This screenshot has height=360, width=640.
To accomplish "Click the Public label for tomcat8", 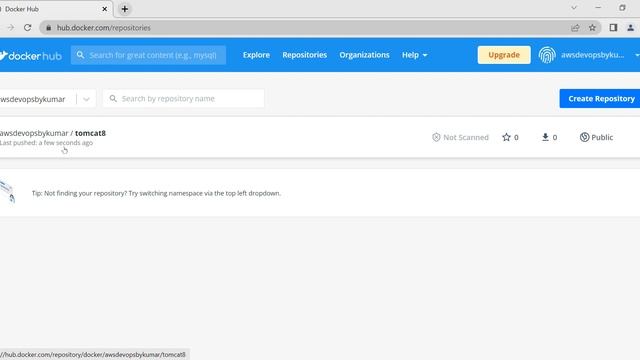I will (602, 137).
